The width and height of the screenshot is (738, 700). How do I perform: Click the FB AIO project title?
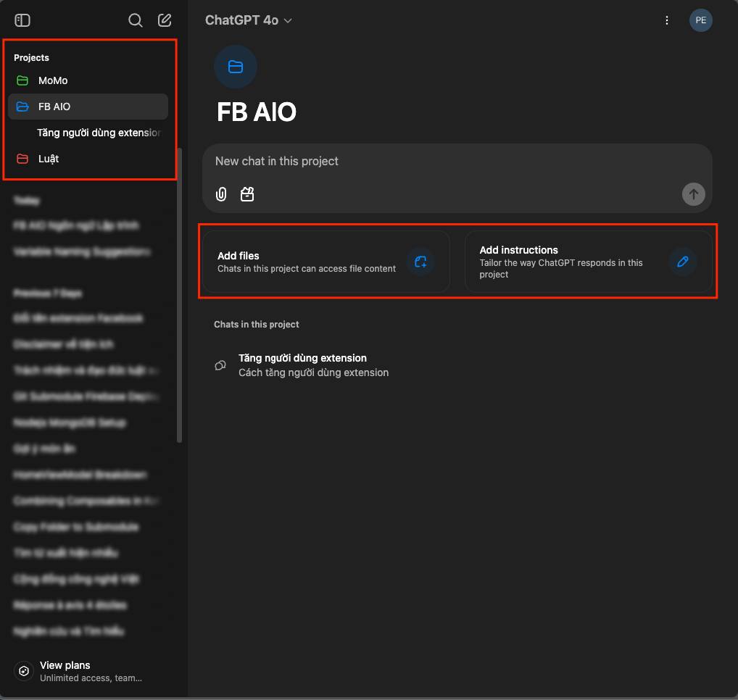257,112
